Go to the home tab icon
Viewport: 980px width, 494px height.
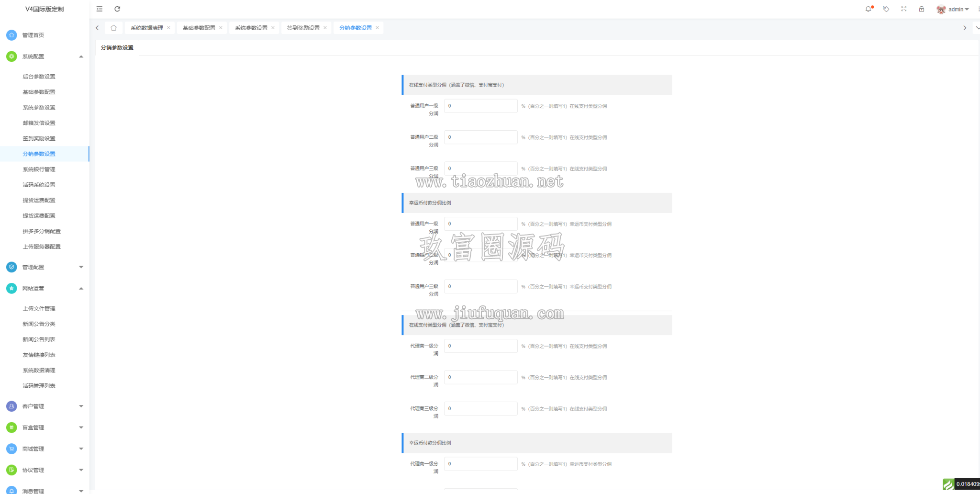click(x=113, y=28)
